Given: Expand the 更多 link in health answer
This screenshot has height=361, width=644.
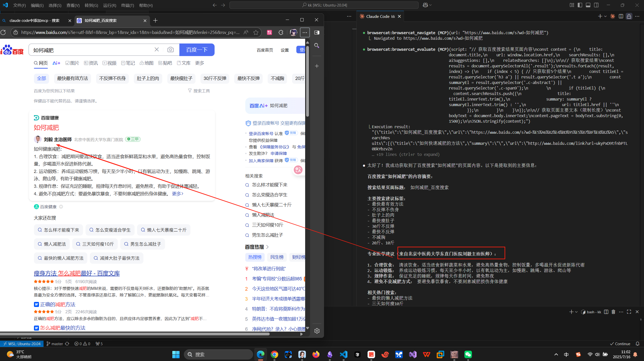Looking at the screenshot, I should (177, 194).
